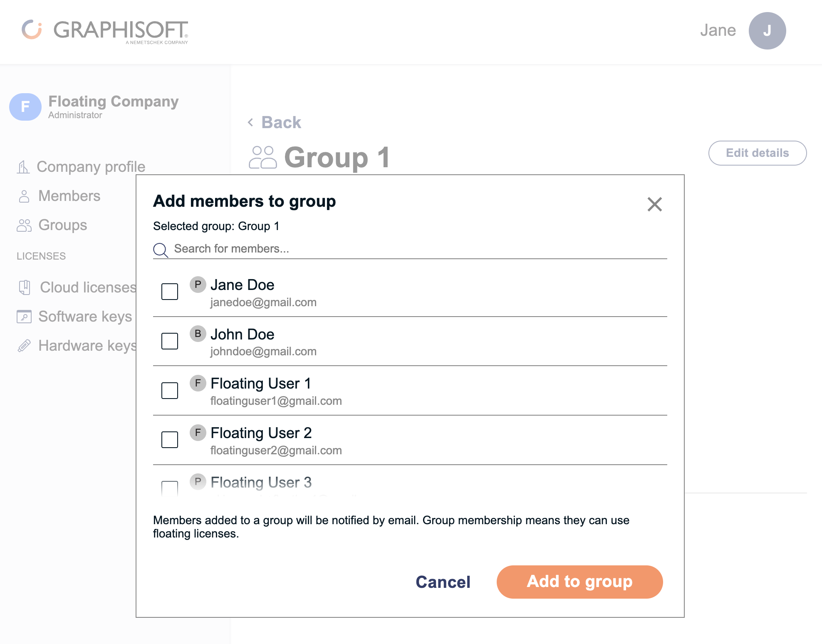The width and height of the screenshot is (822, 644).
Task: Check the checkbox next to Jane Doe
Action: pos(169,292)
